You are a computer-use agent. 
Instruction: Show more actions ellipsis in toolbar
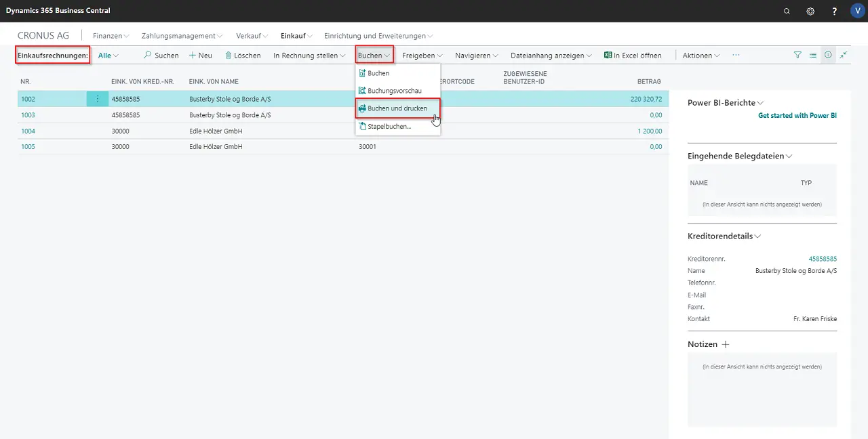coord(736,56)
